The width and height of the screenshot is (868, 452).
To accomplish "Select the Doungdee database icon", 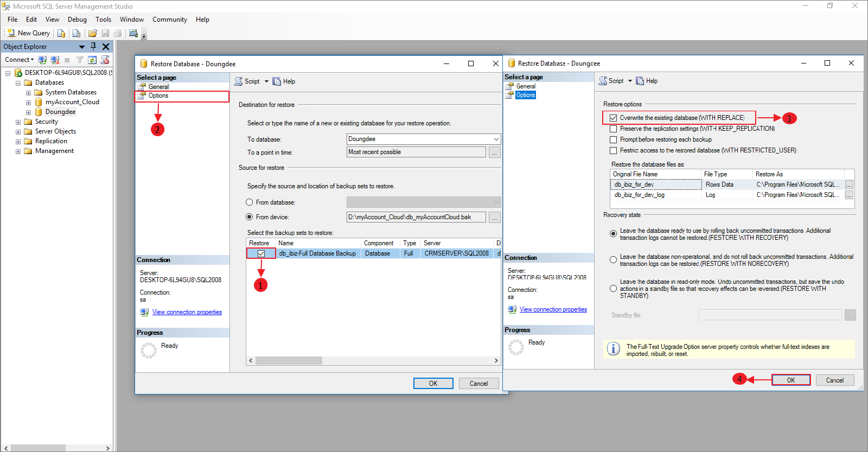I will 39,112.
